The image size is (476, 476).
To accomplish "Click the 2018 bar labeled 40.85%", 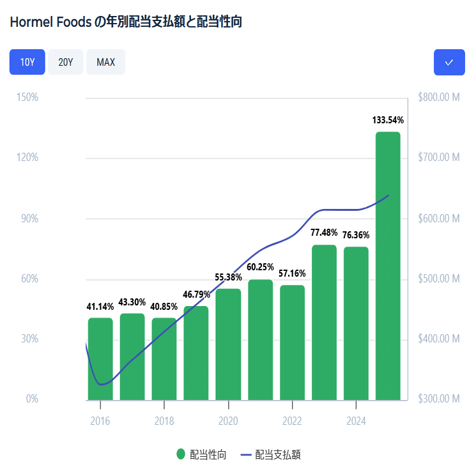I will [164, 359].
